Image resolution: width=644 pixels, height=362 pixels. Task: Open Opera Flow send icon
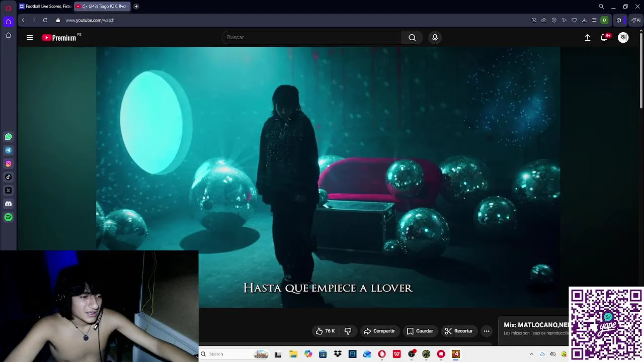point(564,20)
